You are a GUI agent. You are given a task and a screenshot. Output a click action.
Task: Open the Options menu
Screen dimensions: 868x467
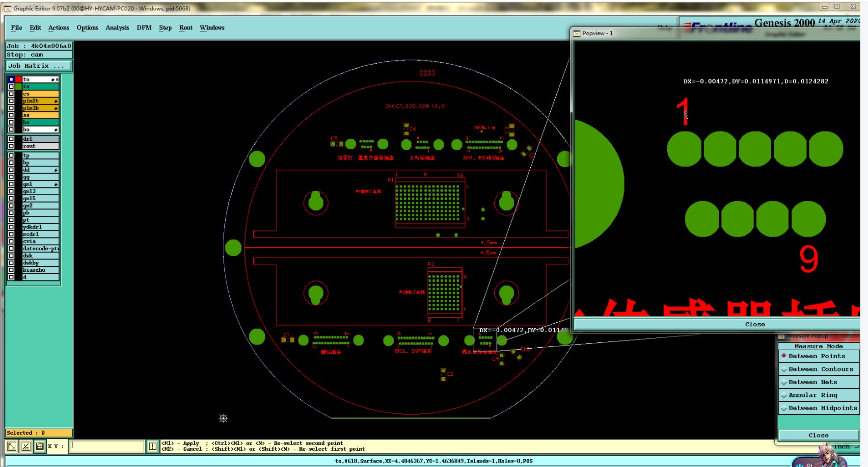point(87,27)
